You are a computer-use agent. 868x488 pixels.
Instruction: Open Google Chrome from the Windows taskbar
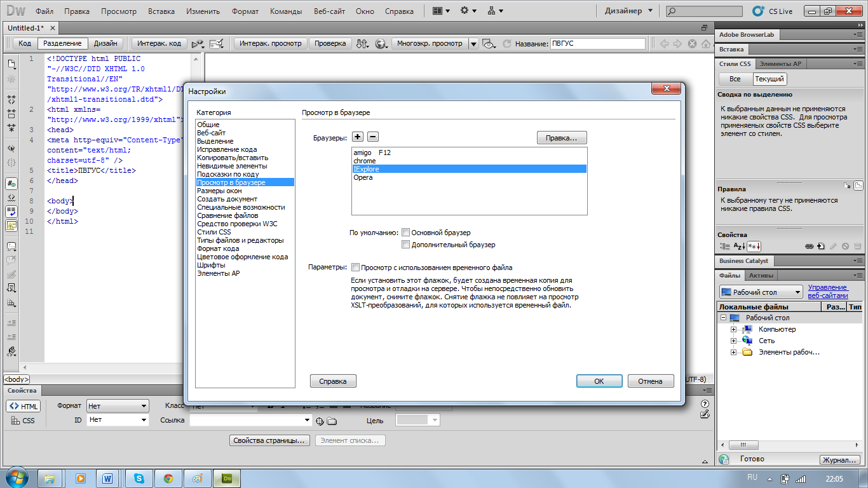click(168, 478)
